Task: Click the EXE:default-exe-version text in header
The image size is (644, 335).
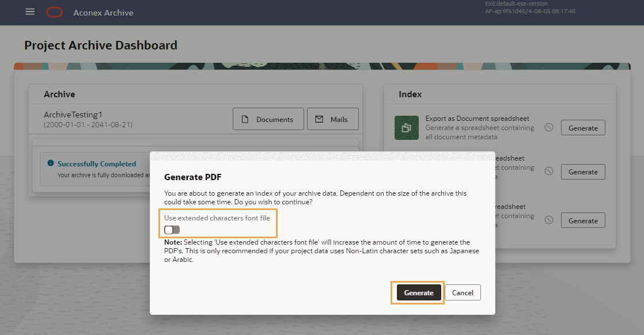Action: pos(516,3)
